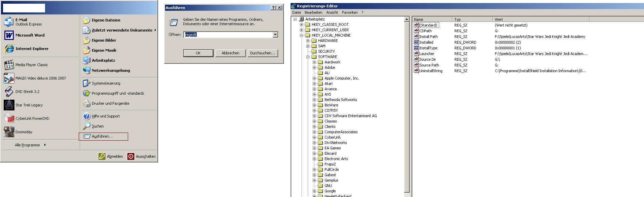Open the Bearbeiten menu

(313, 12)
